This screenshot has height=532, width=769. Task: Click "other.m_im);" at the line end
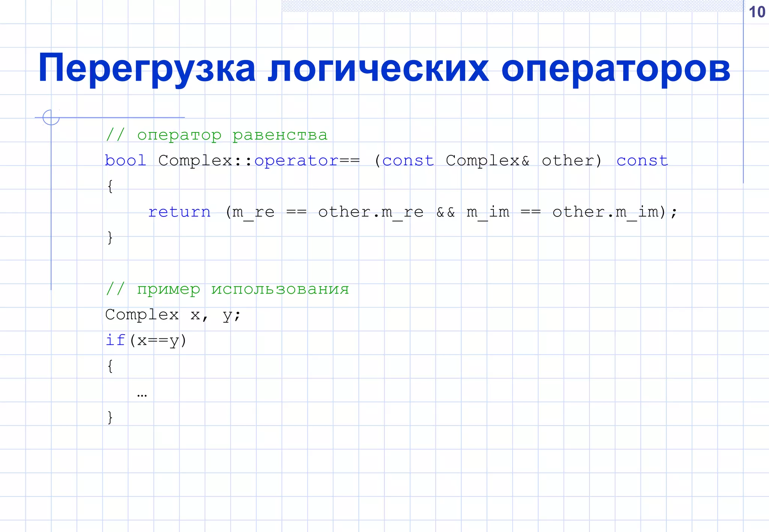[x=615, y=212]
